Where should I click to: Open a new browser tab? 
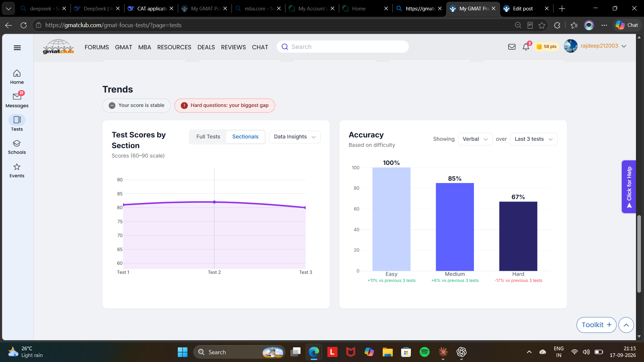coord(562,8)
